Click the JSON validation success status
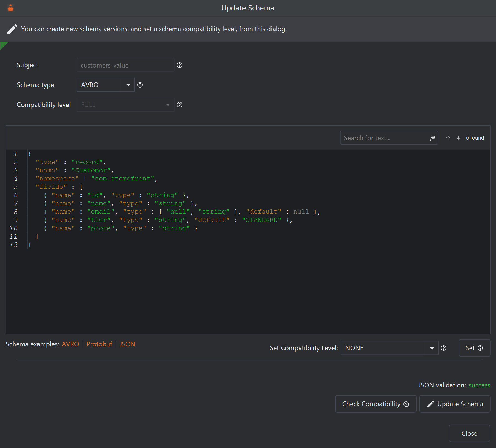The width and height of the screenshot is (496, 448). pos(479,385)
